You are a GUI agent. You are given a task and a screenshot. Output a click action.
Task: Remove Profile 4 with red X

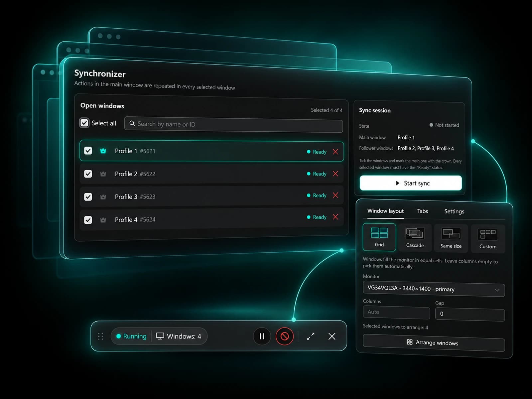tap(335, 217)
